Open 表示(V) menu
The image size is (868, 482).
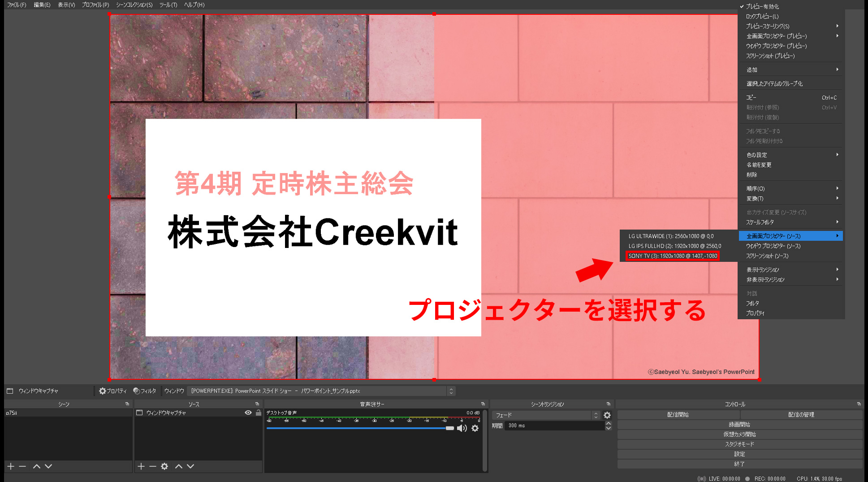66,4
